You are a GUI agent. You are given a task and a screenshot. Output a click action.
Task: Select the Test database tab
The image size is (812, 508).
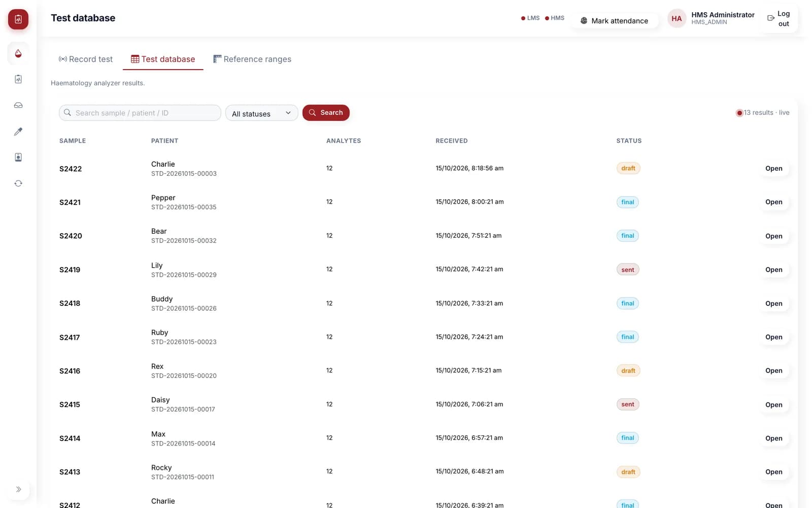(163, 59)
